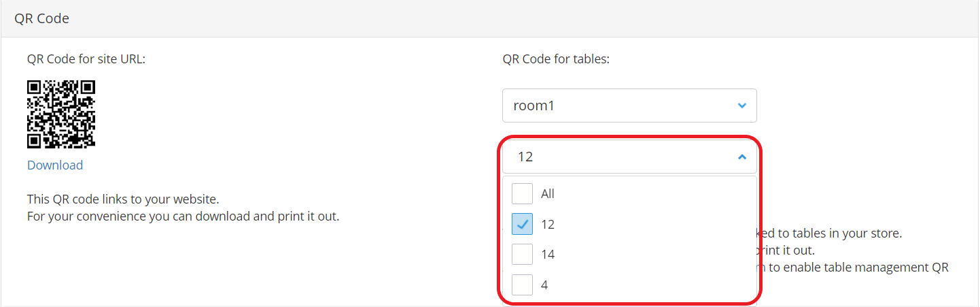The width and height of the screenshot is (980, 307).
Task: Click the down chevron beside room1
Action: point(741,106)
